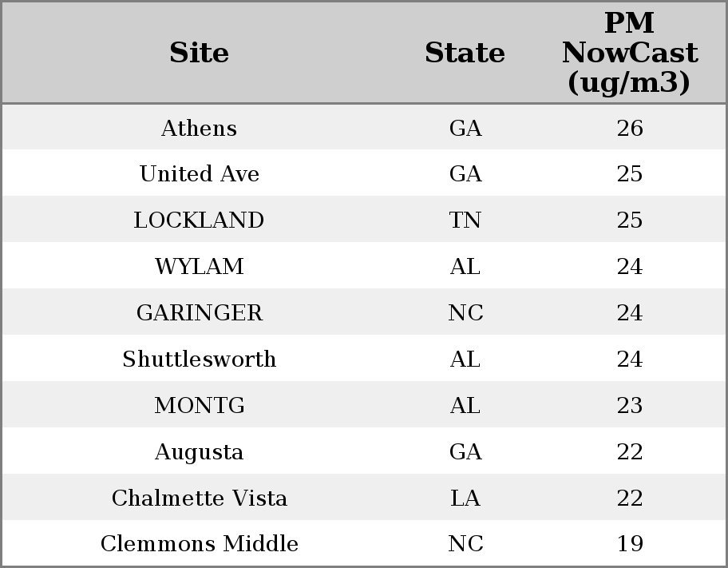Screen dimensions: 728x568
Task: Click the PM NowCast column header
Action: coord(630,53)
